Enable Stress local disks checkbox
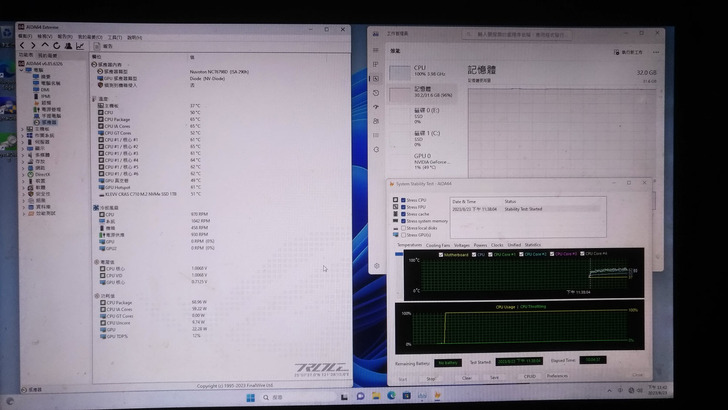Viewport: 728px width, 410px height. (403, 228)
